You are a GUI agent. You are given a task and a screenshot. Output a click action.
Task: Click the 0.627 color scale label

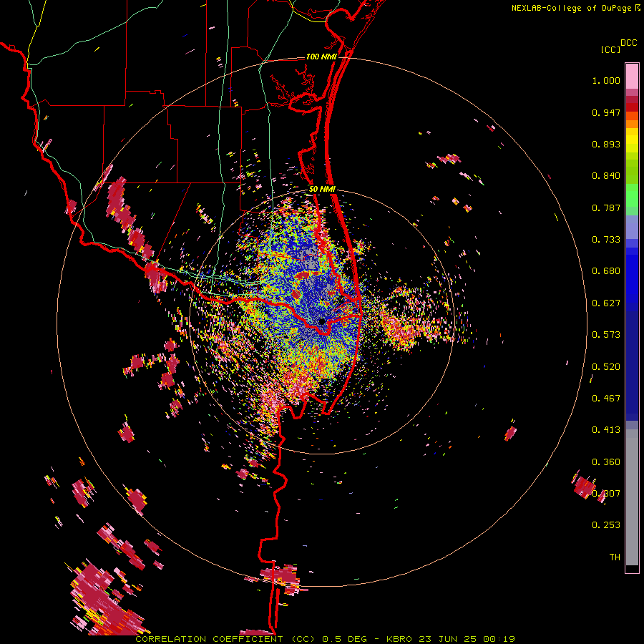point(606,303)
